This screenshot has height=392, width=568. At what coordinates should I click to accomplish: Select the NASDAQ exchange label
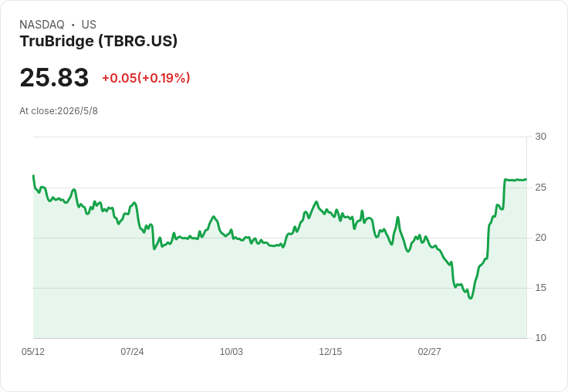[42, 25]
